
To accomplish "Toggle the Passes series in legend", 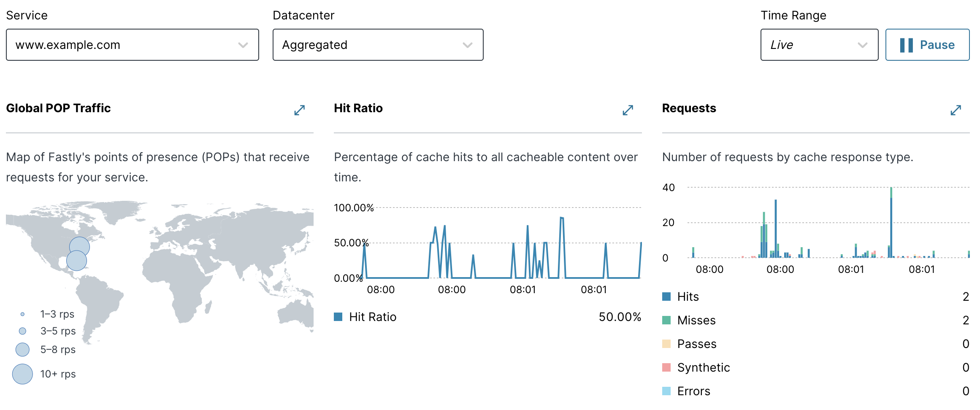I will [x=696, y=344].
